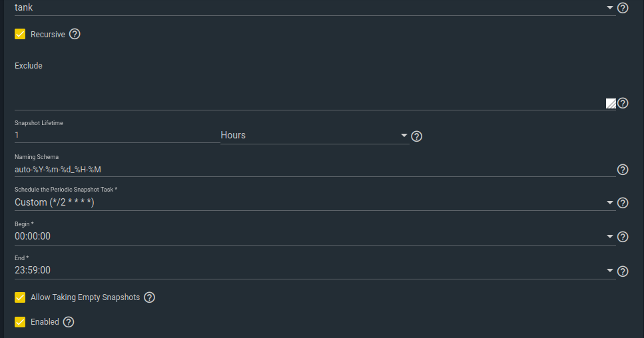
Task: Show help for Allow Taking Empty Snapshots
Action: pos(149,297)
